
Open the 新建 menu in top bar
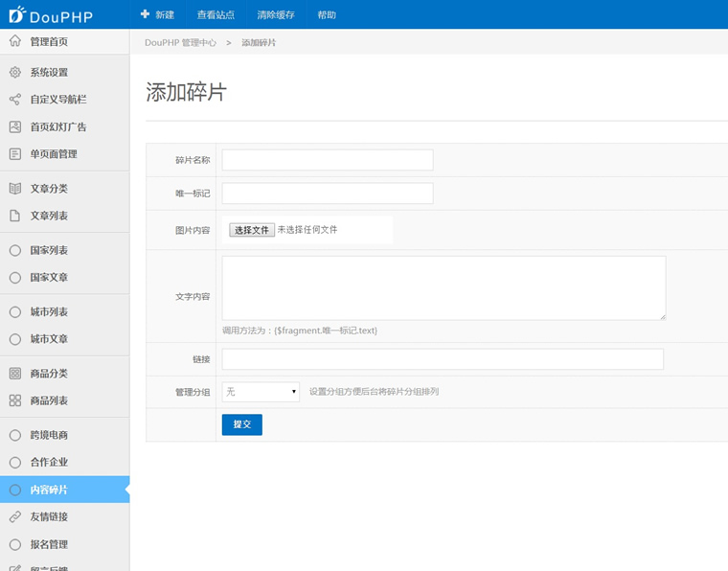pos(157,14)
